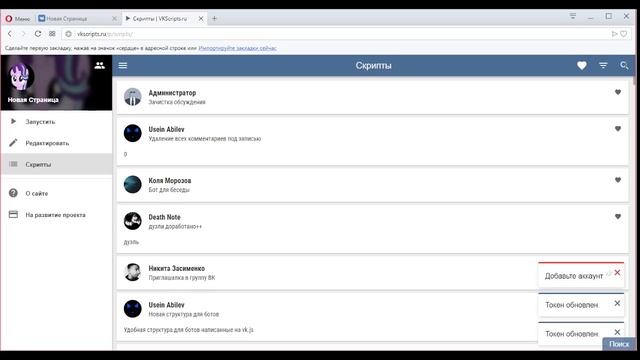Screen dimensions: 640x360
Task: Click the site info globe icon in address bar
Action: [69, 34]
